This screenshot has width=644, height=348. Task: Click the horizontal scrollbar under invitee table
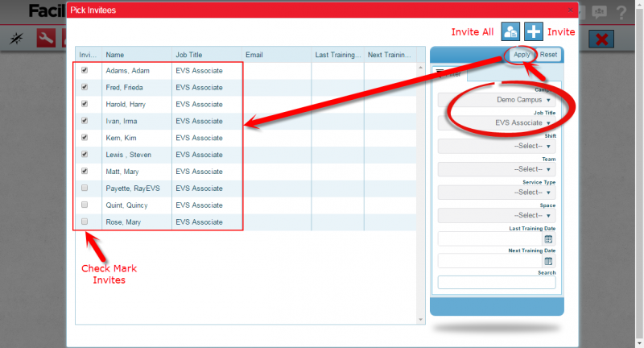(248, 320)
